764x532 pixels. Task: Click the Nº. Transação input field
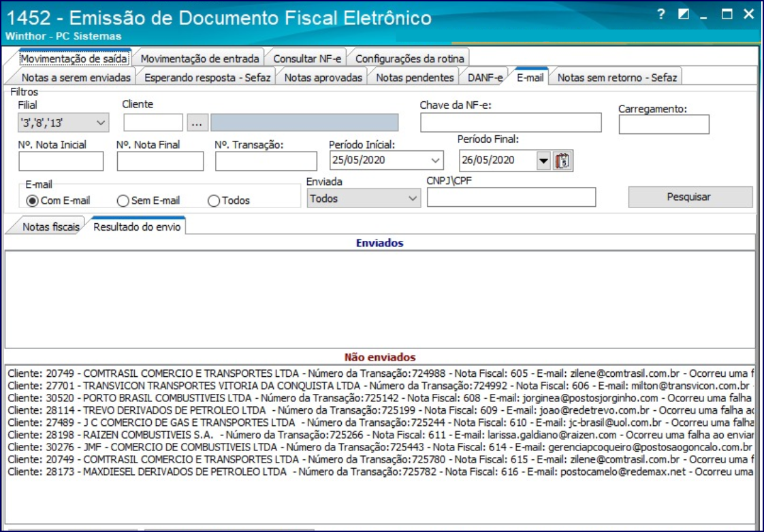point(266,161)
